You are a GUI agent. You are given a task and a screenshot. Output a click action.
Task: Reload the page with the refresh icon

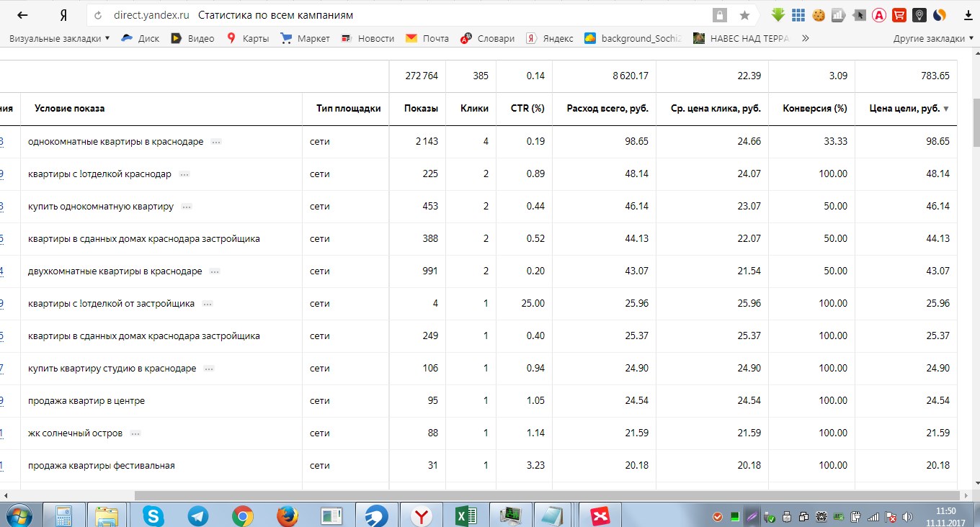tap(97, 15)
